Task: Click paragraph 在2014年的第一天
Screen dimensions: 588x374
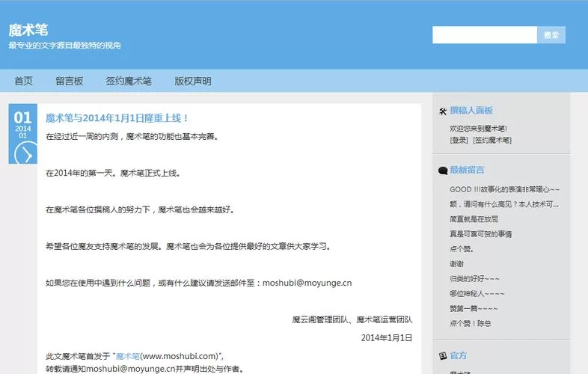Action: click(113, 173)
